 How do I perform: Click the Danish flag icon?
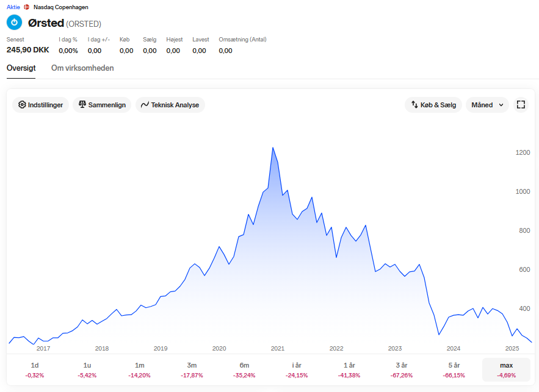[26, 7]
